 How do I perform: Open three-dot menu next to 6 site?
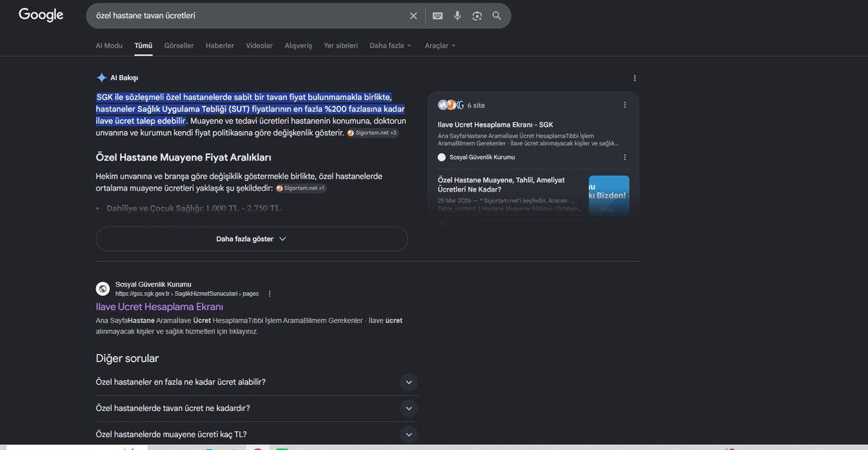click(x=625, y=105)
